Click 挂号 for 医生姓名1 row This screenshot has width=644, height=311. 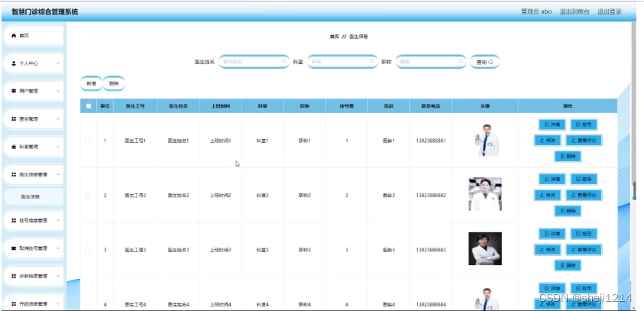pos(584,124)
